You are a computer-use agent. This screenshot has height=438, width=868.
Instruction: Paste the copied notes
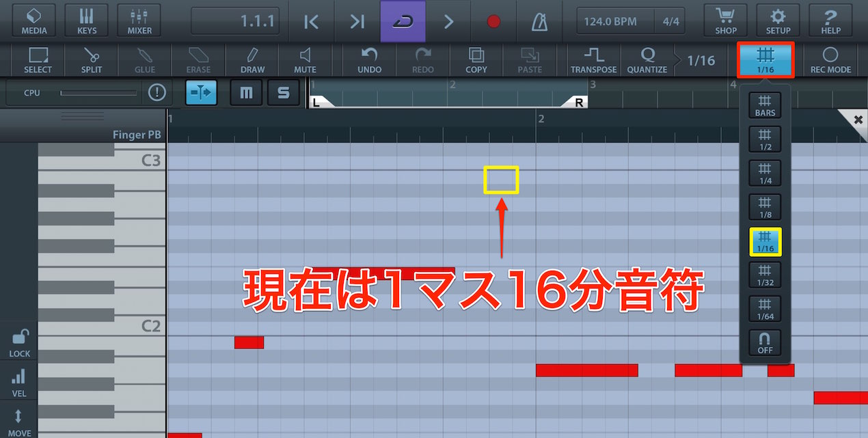530,60
